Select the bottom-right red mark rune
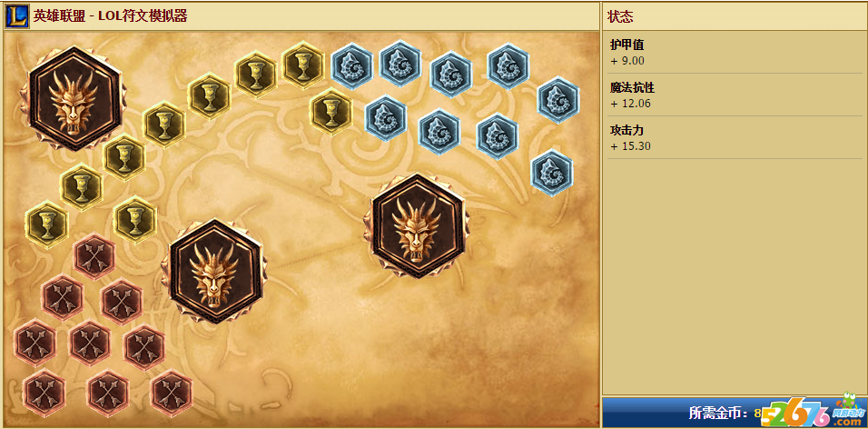This screenshot has width=868, height=429. pos(171,393)
